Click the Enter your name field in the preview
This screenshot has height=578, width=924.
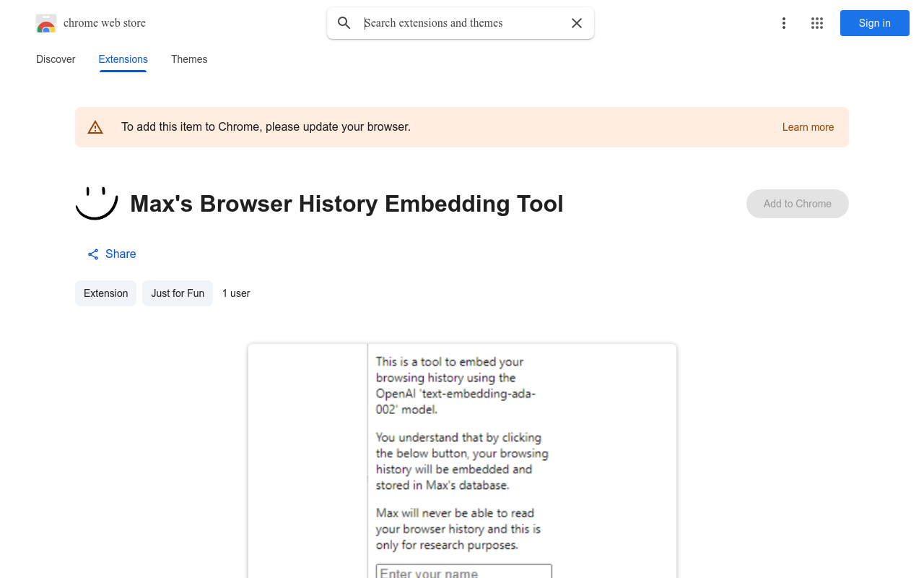click(x=463, y=571)
